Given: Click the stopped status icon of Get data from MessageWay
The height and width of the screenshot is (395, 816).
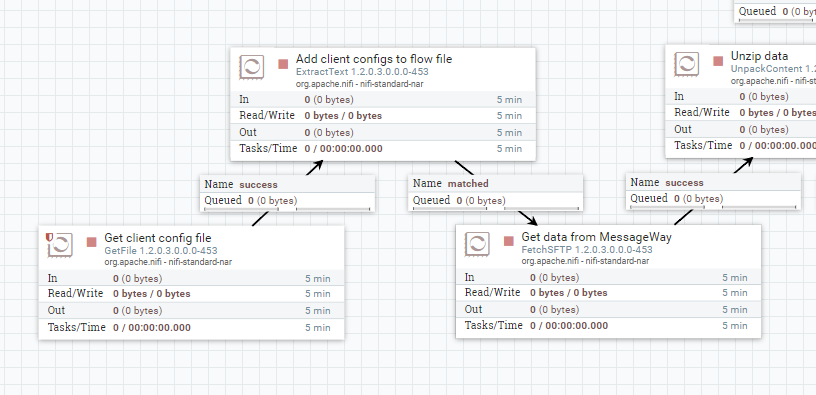Looking at the screenshot, I should point(509,241).
